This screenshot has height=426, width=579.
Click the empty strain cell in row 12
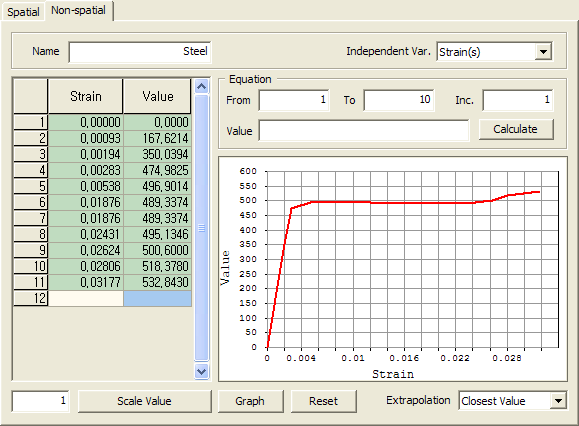point(86,298)
